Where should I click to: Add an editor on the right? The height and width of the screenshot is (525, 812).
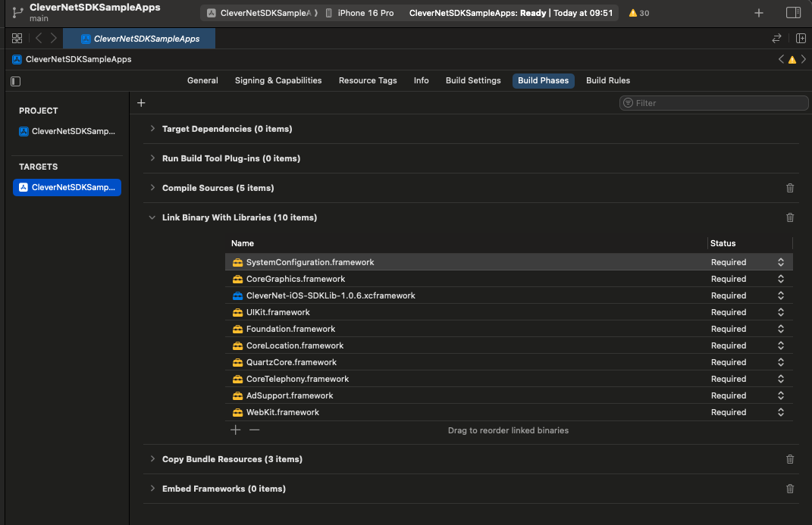(801, 39)
